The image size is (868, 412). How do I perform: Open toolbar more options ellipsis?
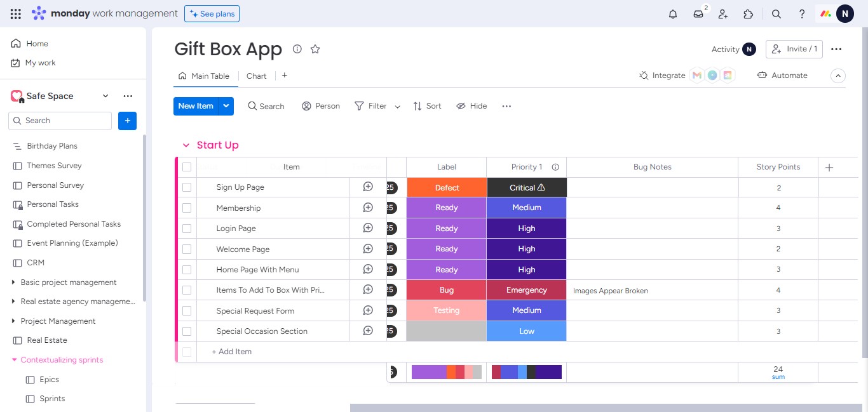point(506,106)
